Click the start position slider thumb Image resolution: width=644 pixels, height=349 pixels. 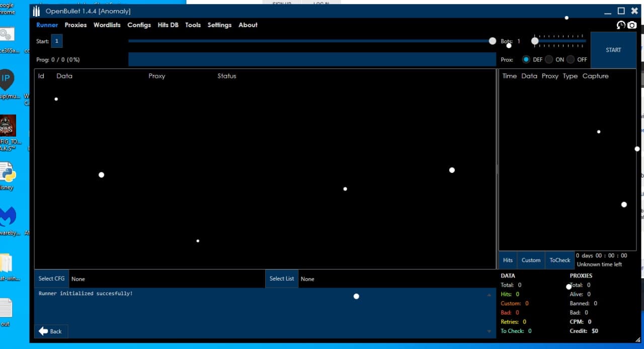coord(493,41)
